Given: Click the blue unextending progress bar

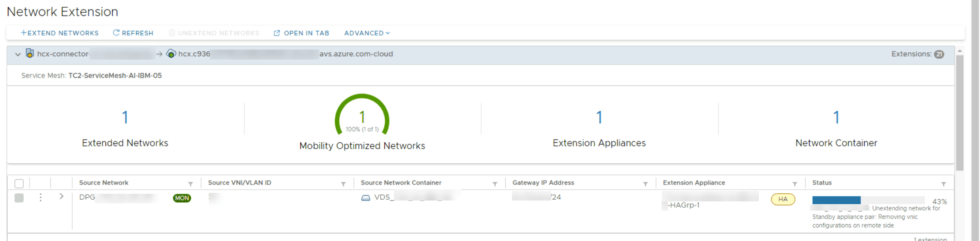Looking at the screenshot, I should (x=836, y=200).
